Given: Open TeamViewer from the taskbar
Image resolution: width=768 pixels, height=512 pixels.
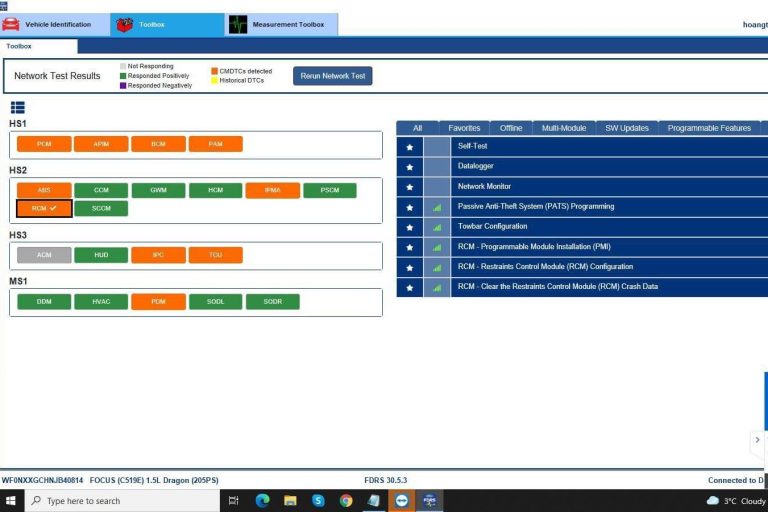Looking at the screenshot, I should click(402, 501).
